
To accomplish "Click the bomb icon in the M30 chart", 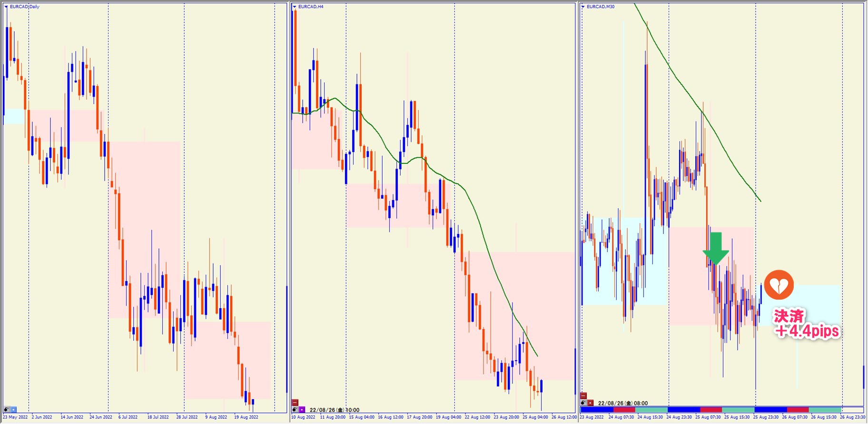I will (583, 403).
